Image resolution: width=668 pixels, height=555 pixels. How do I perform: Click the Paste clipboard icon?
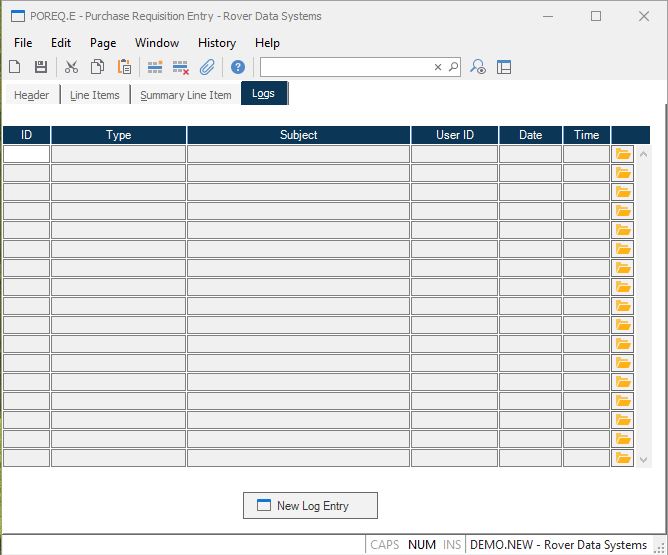(124, 67)
